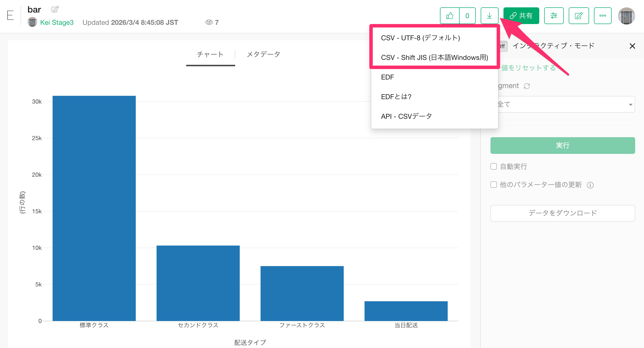
Task: Click the edit chart icon in toolbar
Action: coord(578,16)
